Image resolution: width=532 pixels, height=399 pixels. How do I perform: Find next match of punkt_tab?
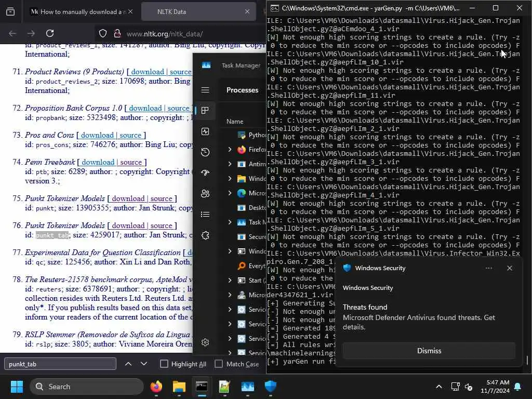tap(144, 364)
